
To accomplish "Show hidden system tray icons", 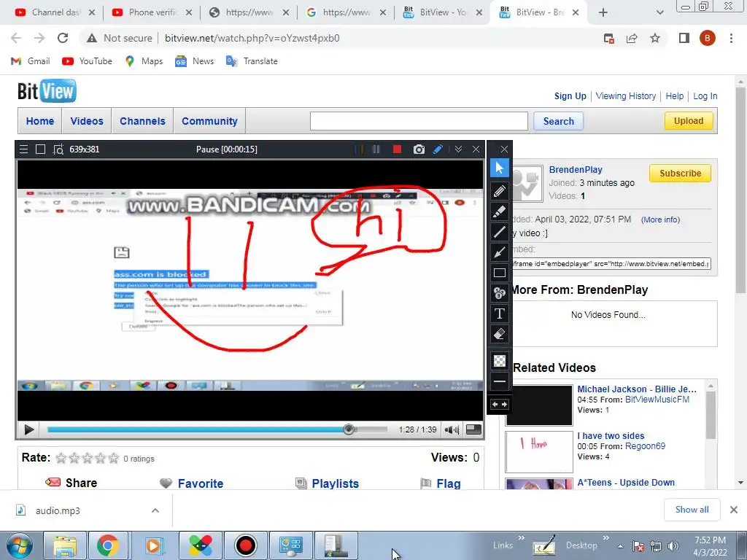I will (x=620, y=545).
